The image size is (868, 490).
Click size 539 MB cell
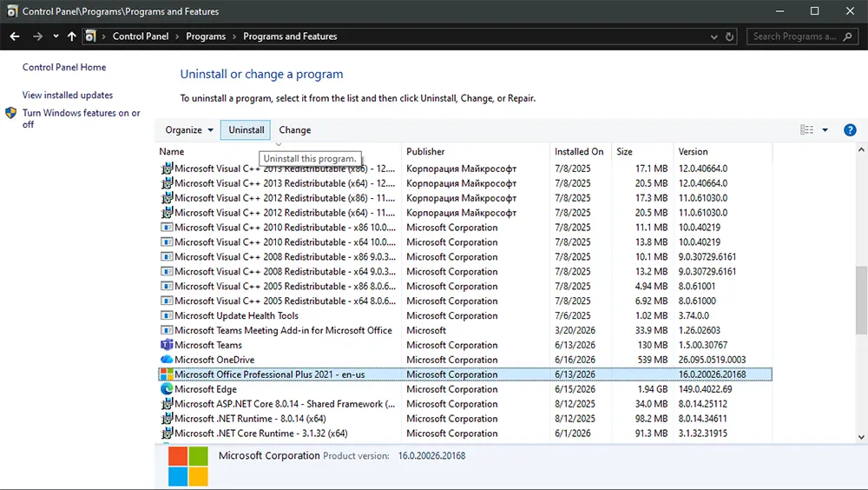point(652,360)
